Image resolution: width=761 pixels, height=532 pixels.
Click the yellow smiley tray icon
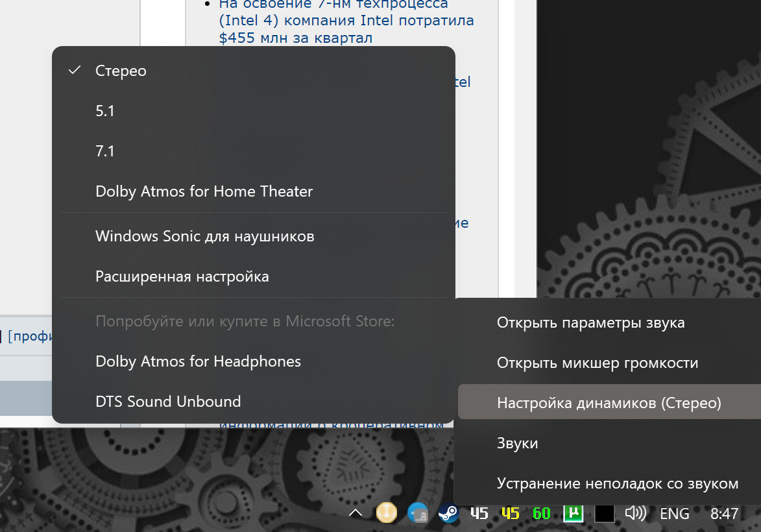[386, 513]
